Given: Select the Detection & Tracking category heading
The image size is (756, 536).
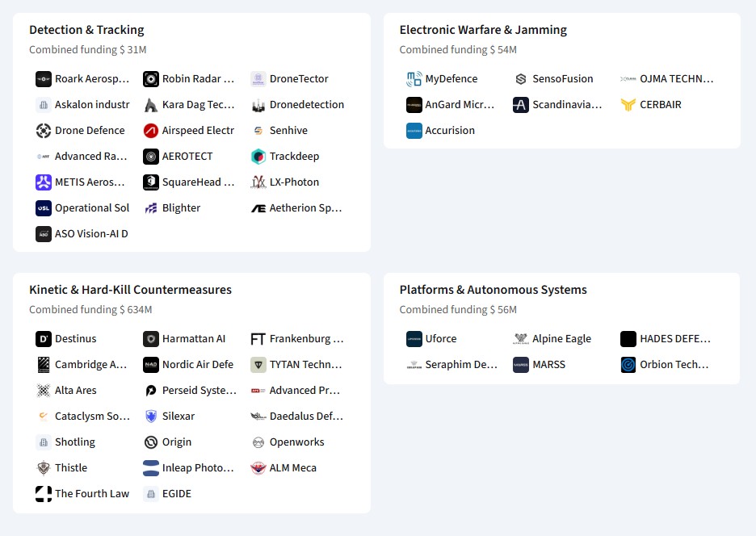Looking at the screenshot, I should (86, 30).
